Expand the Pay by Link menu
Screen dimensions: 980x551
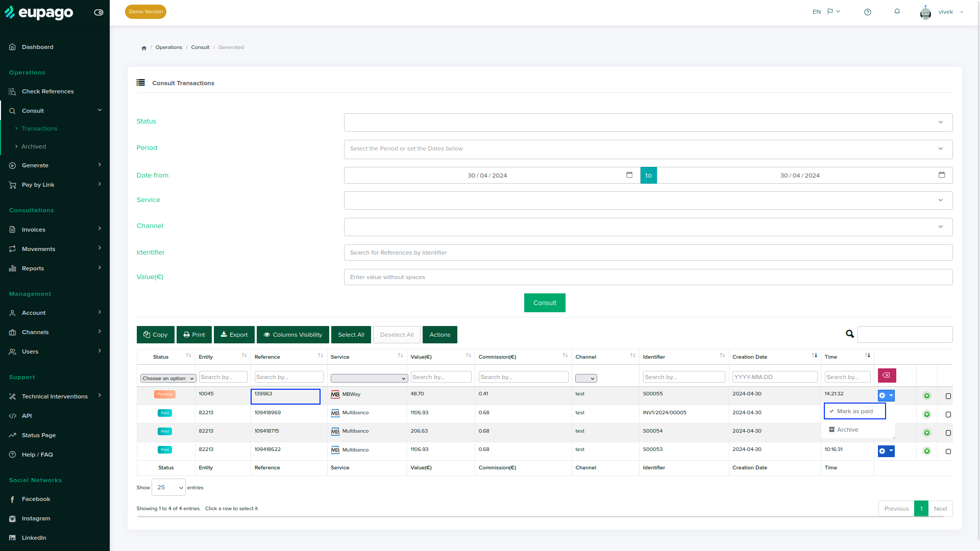(55, 185)
